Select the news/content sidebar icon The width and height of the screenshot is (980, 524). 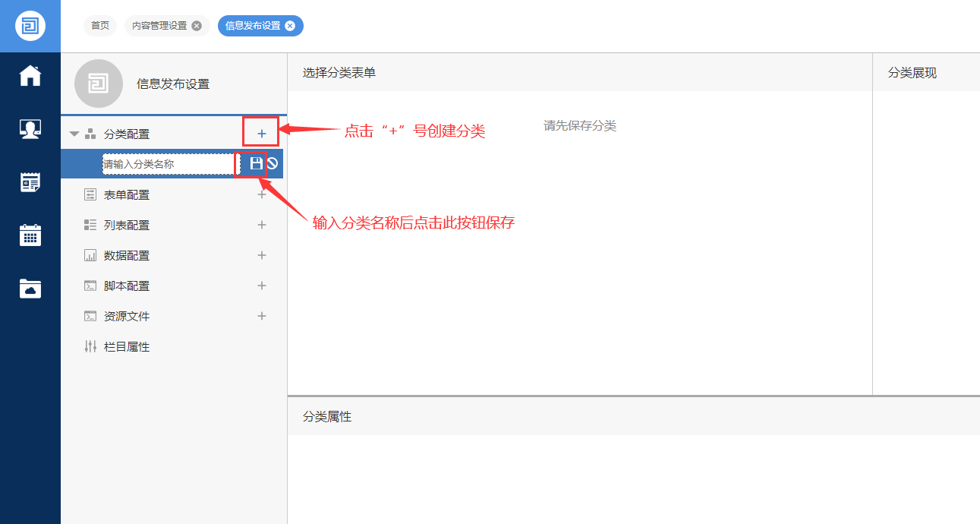[x=30, y=182]
